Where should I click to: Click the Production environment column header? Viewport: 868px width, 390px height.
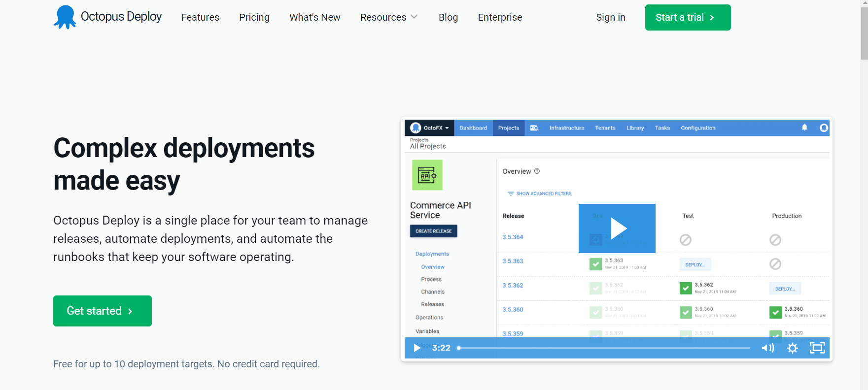pos(787,216)
